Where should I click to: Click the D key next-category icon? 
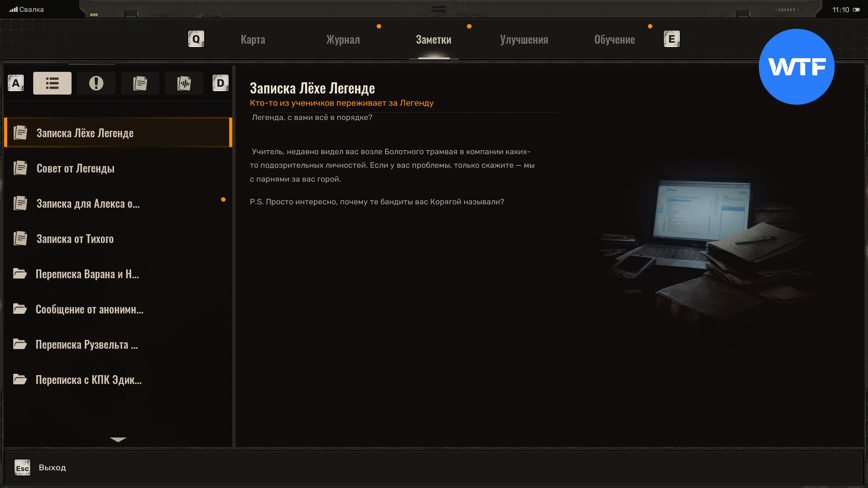point(220,83)
